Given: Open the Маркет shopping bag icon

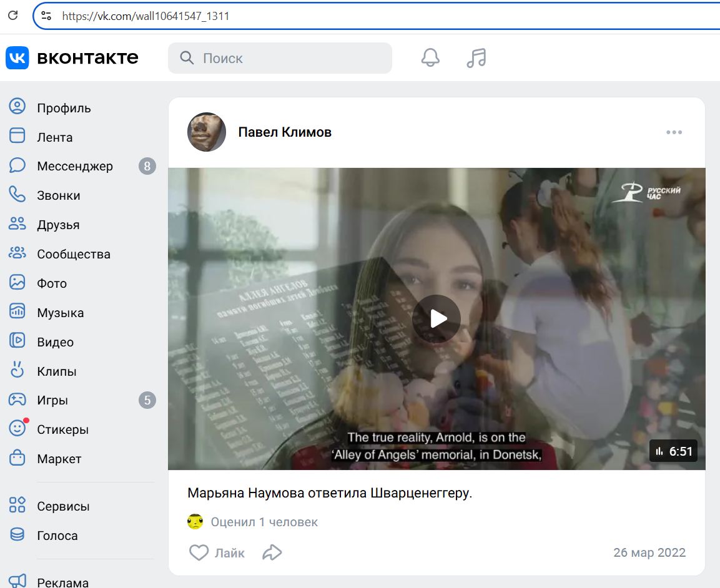Looking at the screenshot, I should tap(17, 458).
